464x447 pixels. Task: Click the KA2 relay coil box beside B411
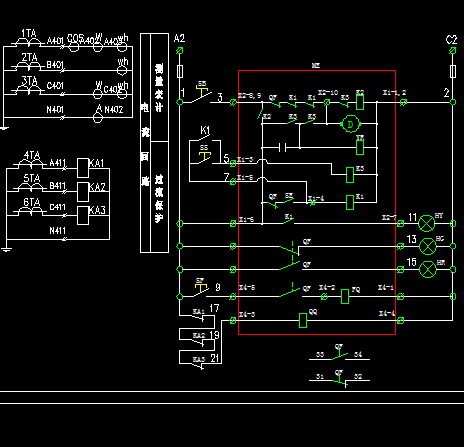[83, 192]
